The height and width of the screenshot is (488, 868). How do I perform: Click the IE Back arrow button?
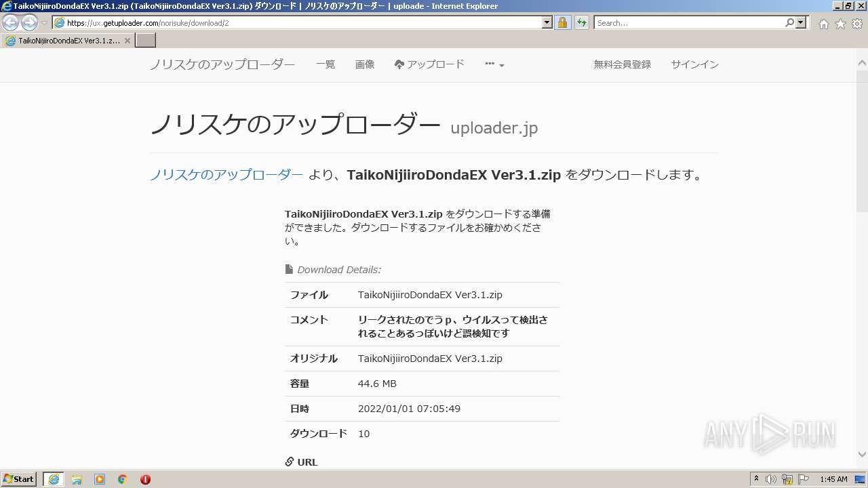[x=11, y=22]
